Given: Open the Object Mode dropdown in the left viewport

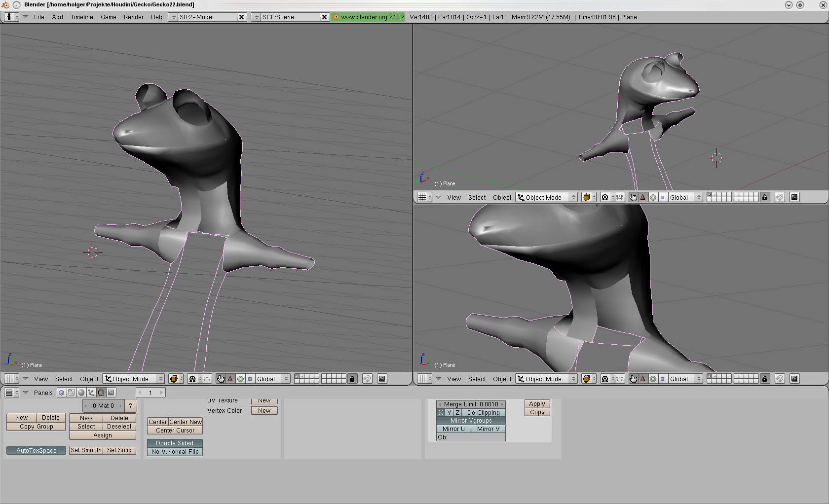Looking at the screenshot, I should (x=134, y=379).
